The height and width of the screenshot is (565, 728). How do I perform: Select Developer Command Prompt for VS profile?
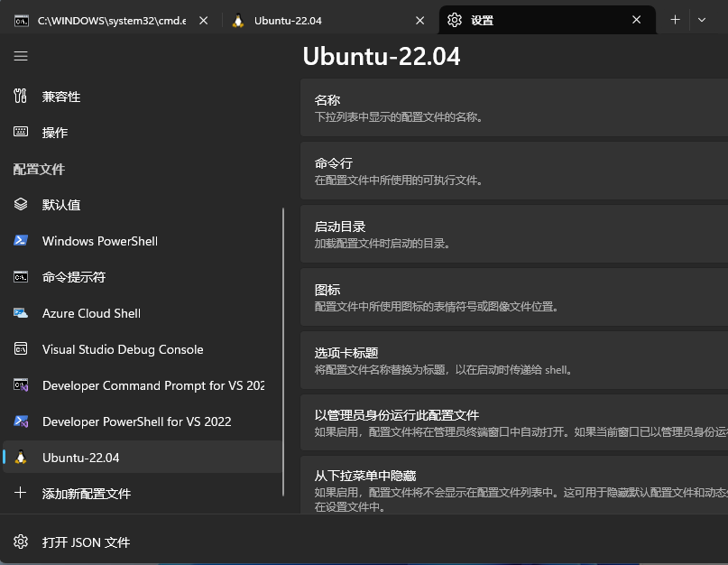[142, 385]
